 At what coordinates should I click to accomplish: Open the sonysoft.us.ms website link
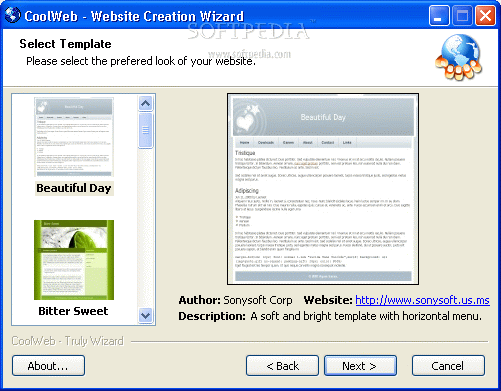tap(422, 300)
